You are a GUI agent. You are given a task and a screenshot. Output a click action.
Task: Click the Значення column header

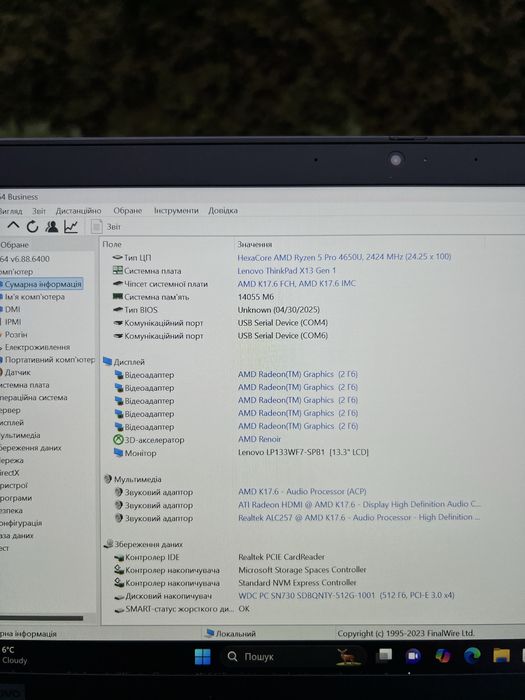254,244
